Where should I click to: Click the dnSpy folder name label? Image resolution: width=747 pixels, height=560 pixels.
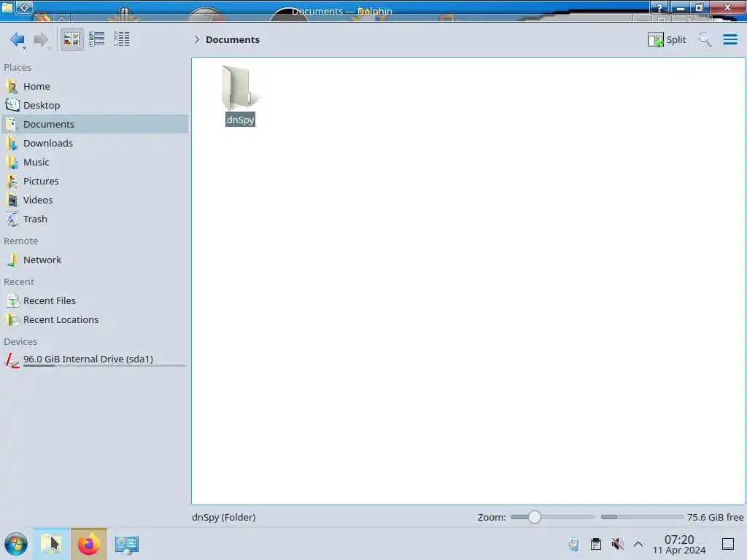tap(240, 120)
